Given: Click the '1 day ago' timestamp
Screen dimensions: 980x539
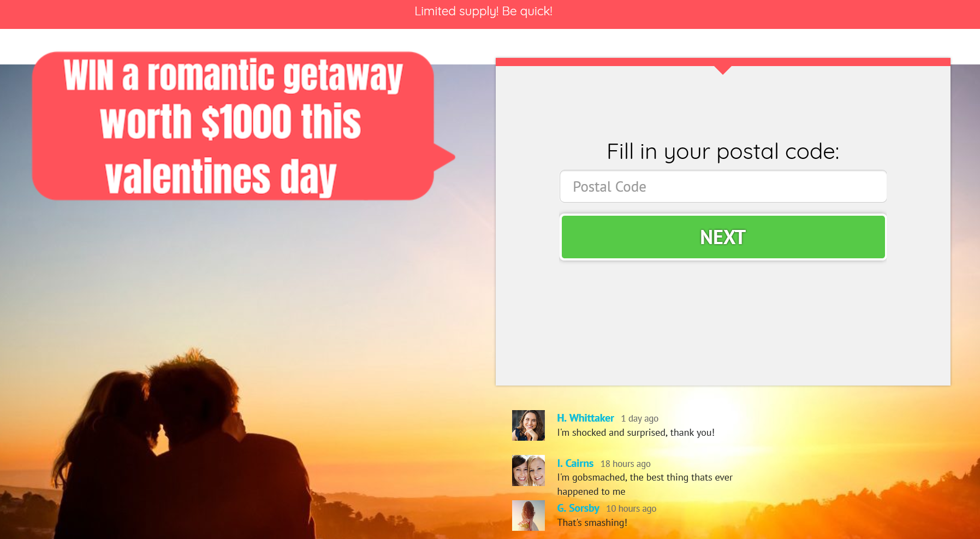Looking at the screenshot, I should (639, 418).
